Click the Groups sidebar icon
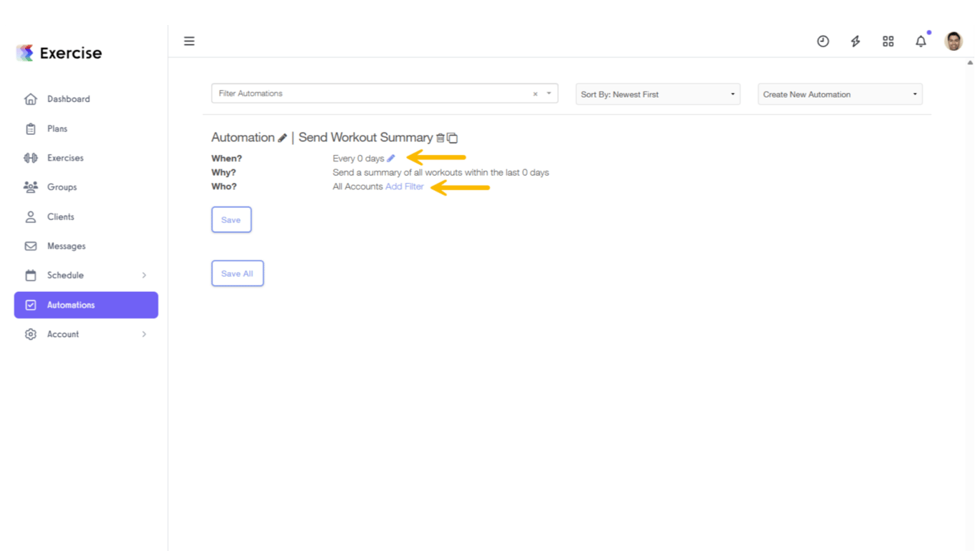Viewport: 980px width, 551px height. pos(30,187)
